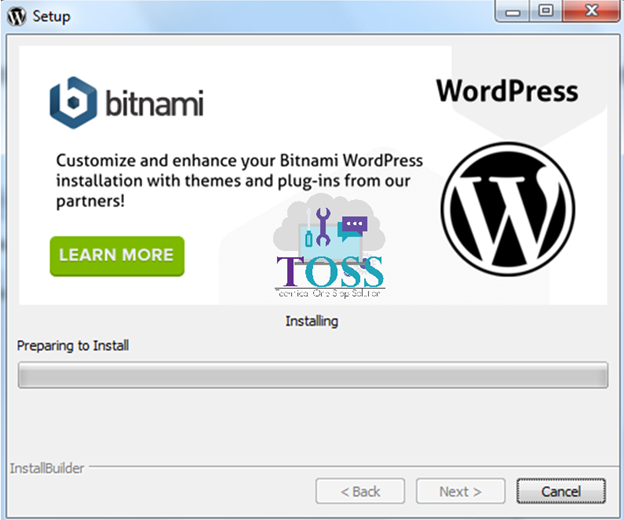Image resolution: width=624 pixels, height=520 pixels.
Task: Click the large WordPress W logo
Action: tap(507, 209)
